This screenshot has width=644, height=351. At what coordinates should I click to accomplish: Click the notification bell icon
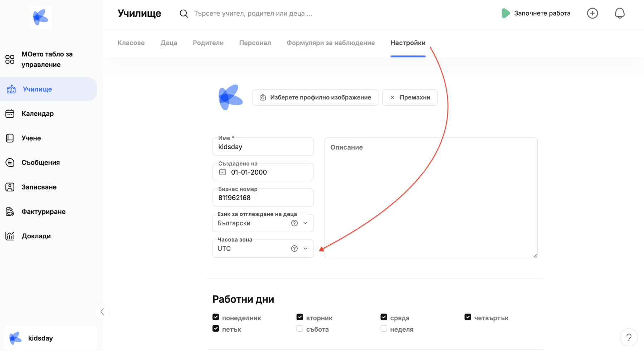[619, 13]
